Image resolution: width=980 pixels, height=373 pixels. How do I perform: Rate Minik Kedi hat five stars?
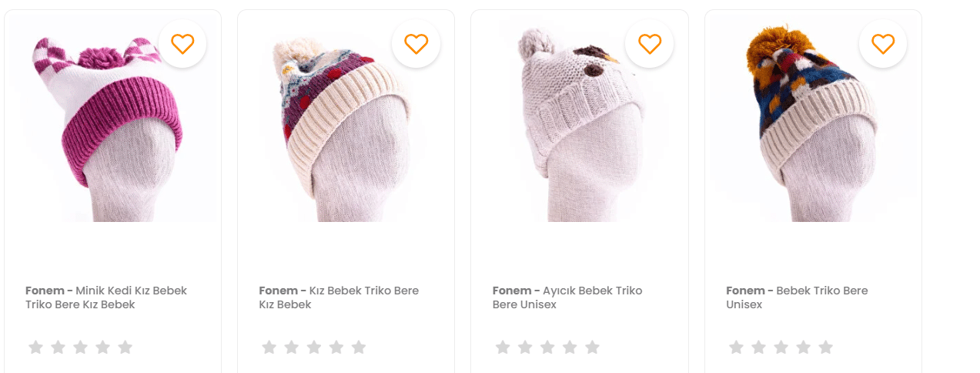point(125,348)
